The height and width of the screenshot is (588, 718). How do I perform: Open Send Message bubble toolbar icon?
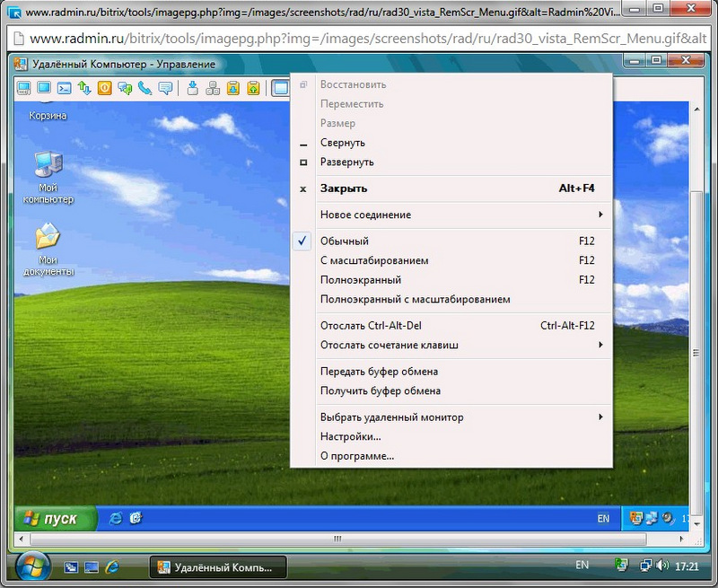coord(165,87)
